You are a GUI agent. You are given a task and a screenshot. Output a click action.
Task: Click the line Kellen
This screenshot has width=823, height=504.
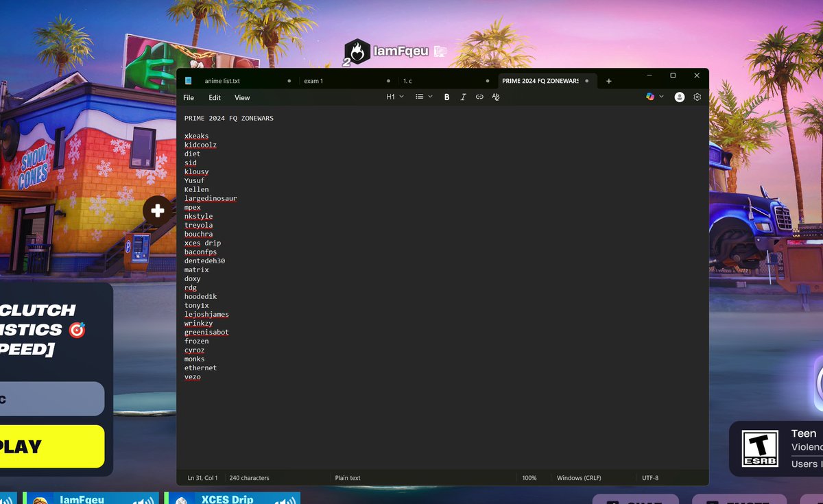[196, 189]
